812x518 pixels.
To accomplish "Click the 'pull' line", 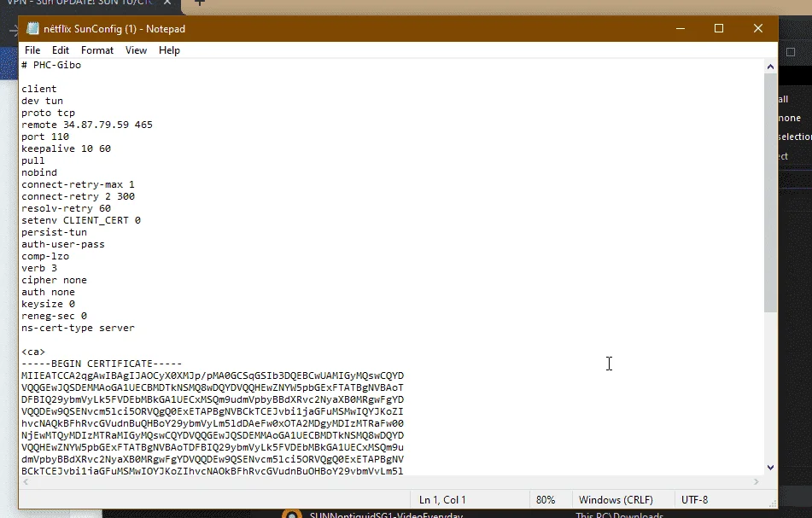I will coord(33,160).
